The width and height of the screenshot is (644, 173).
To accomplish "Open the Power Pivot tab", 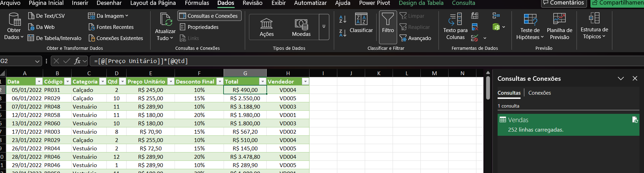I will (x=375, y=3).
